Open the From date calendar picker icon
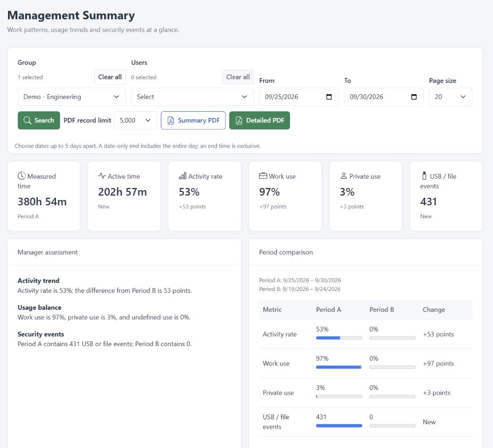Image resolution: width=493 pixels, height=448 pixels. click(x=329, y=97)
